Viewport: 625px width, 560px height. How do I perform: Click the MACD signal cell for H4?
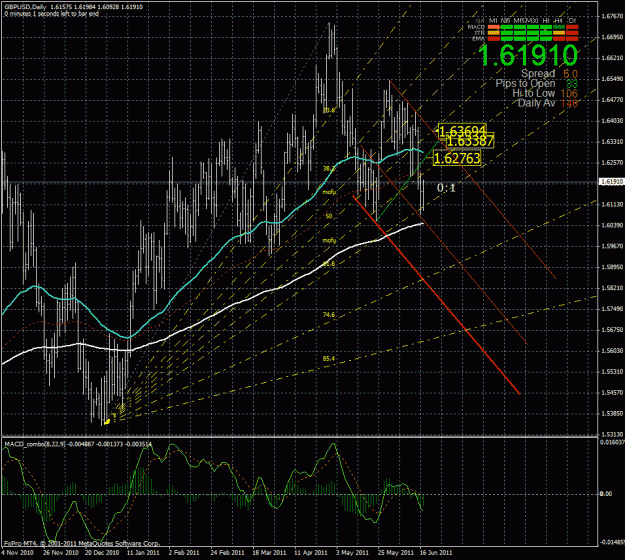point(559,27)
